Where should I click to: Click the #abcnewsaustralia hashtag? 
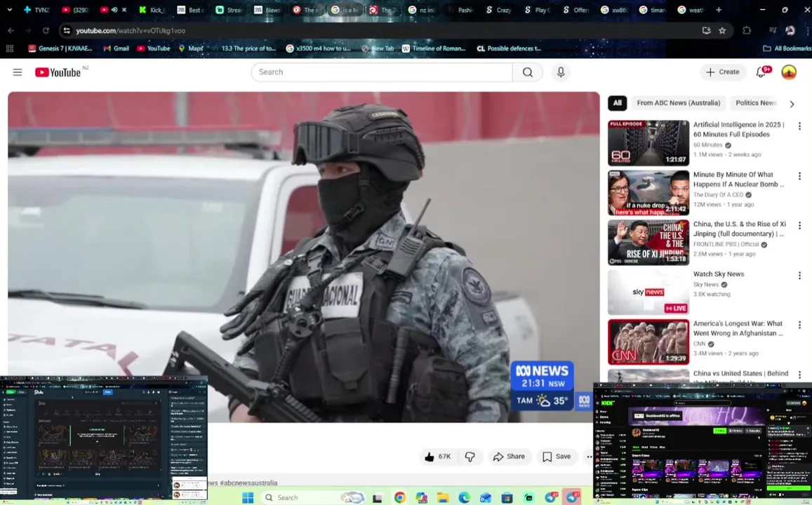coord(248,483)
